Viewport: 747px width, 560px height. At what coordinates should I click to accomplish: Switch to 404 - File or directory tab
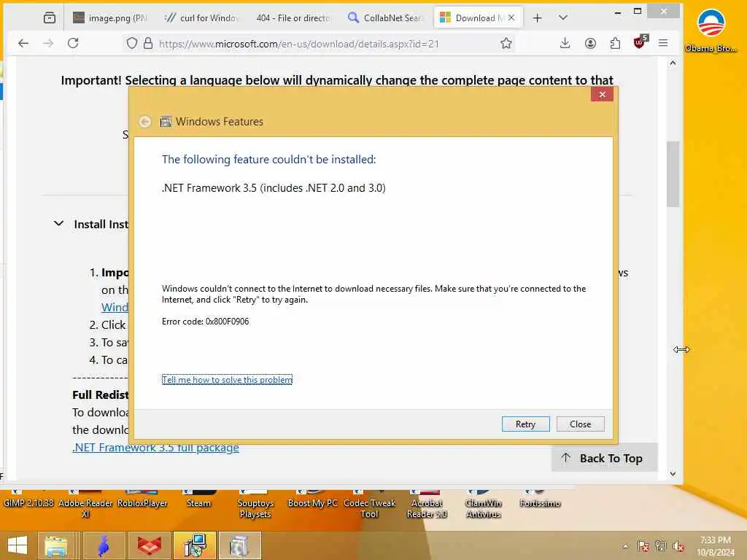[293, 18]
